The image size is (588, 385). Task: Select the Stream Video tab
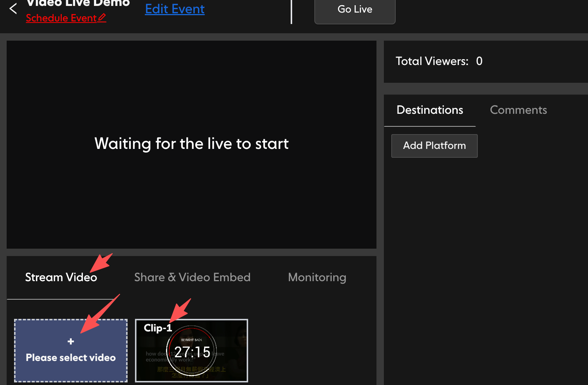pyautogui.click(x=61, y=277)
